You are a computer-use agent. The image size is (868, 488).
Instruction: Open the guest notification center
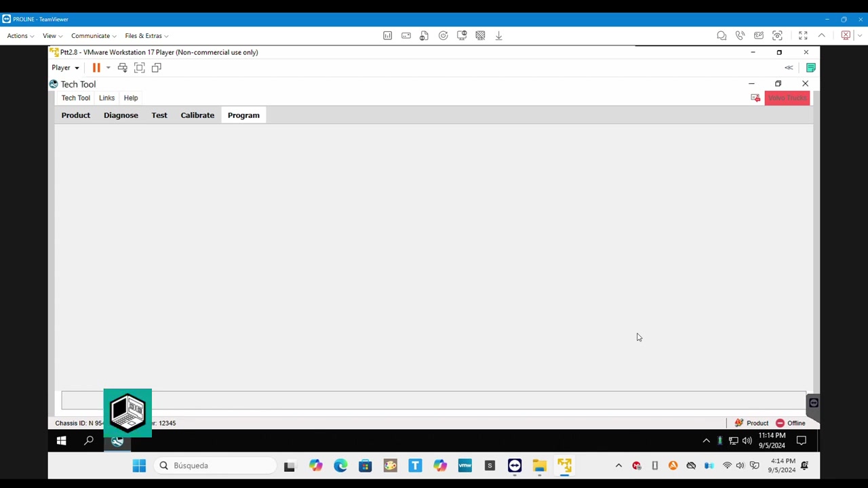coord(802,441)
